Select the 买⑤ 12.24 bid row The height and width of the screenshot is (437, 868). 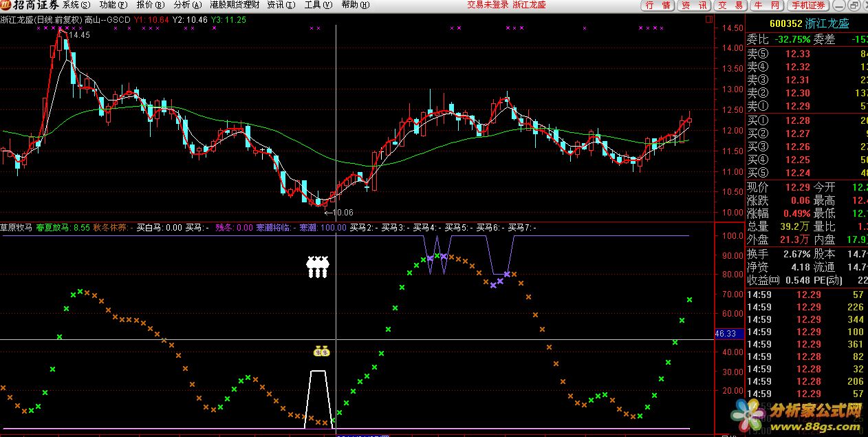point(807,173)
